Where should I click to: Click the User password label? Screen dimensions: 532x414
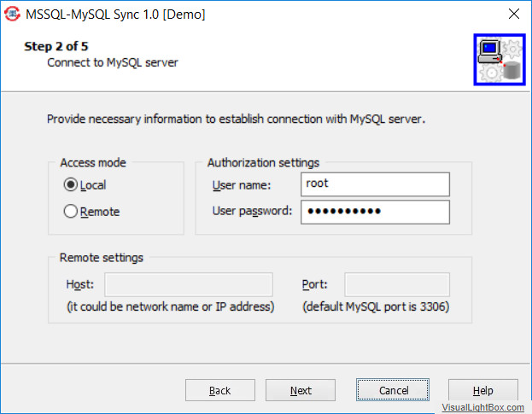pos(252,211)
